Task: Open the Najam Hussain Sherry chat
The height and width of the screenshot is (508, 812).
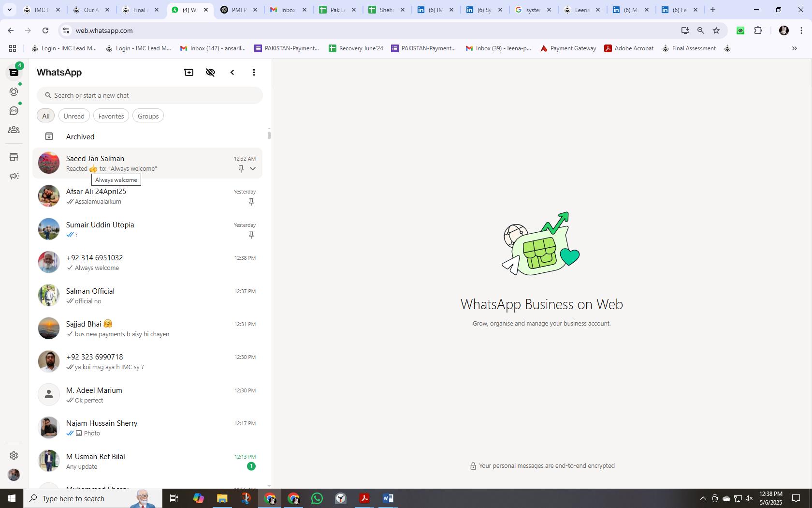Action: pyautogui.click(x=147, y=428)
